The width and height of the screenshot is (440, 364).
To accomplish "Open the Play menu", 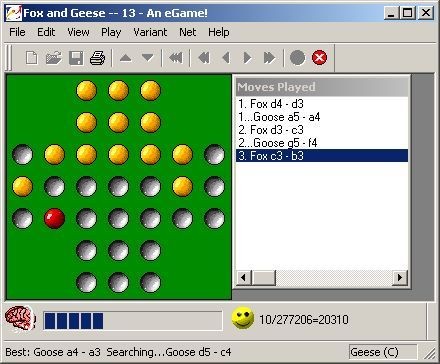I will (111, 32).
